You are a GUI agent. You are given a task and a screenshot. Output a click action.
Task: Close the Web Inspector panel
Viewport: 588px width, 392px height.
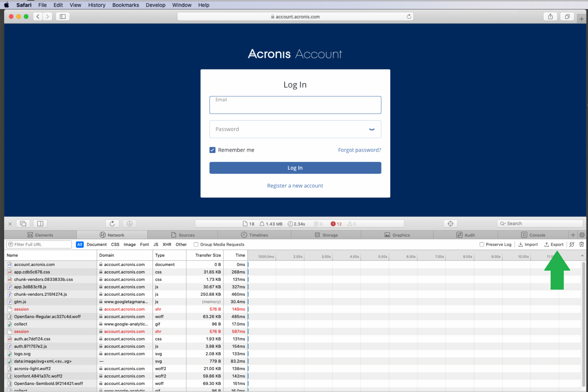click(10, 224)
